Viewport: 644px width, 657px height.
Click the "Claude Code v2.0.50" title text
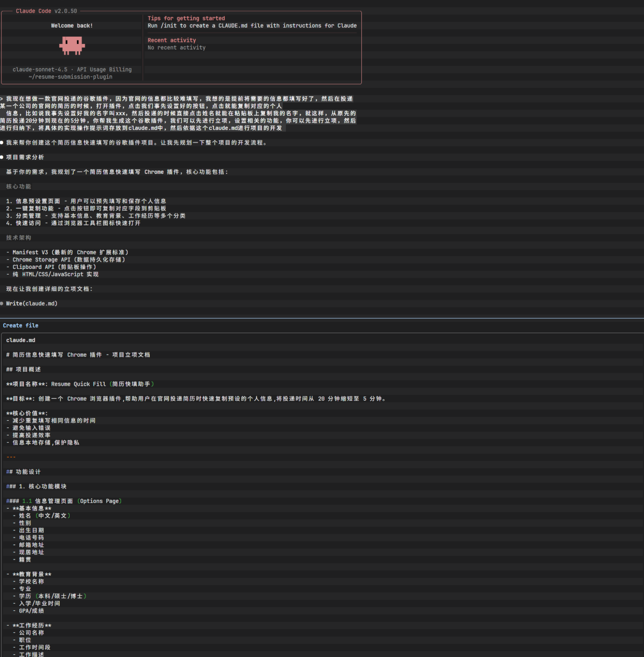click(47, 11)
